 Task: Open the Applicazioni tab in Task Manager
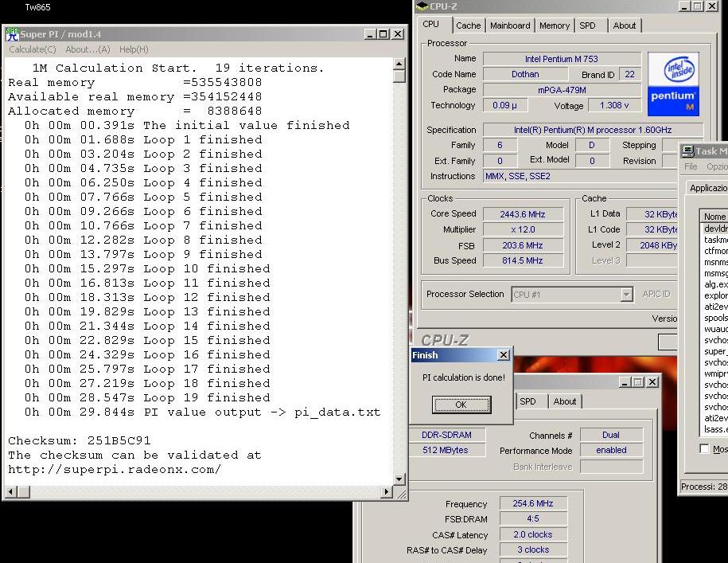point(707,188)
